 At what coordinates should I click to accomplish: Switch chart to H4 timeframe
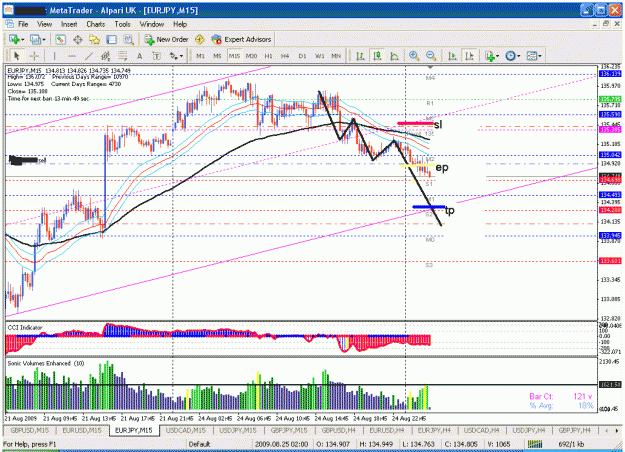285,56
